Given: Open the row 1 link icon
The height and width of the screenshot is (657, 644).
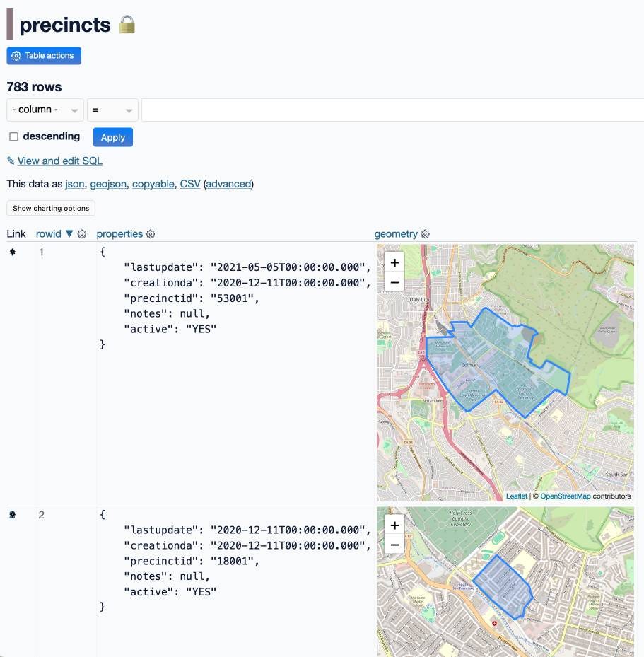Looking at the screenshot, I should [13, 252].
